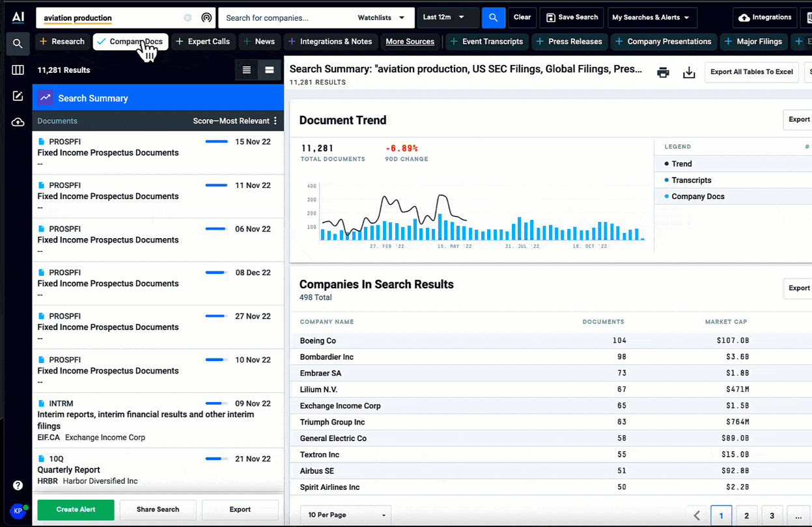Screen dimensions: 812x527
Task: Click the Save Search button
Action: (x=572, y=18)
